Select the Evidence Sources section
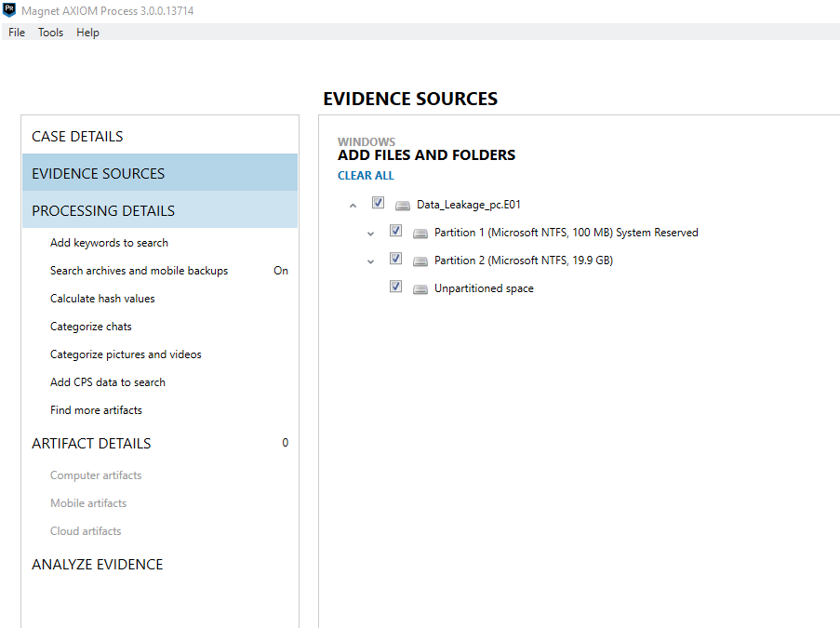This screenshot has width=840, height=628. (160, 173)
